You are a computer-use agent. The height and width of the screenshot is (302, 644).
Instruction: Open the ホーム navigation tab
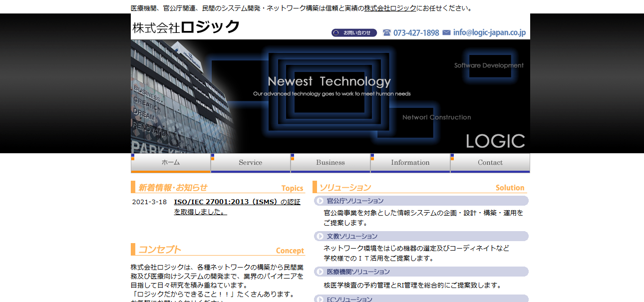pyautogui.click(x=171, y=163)
